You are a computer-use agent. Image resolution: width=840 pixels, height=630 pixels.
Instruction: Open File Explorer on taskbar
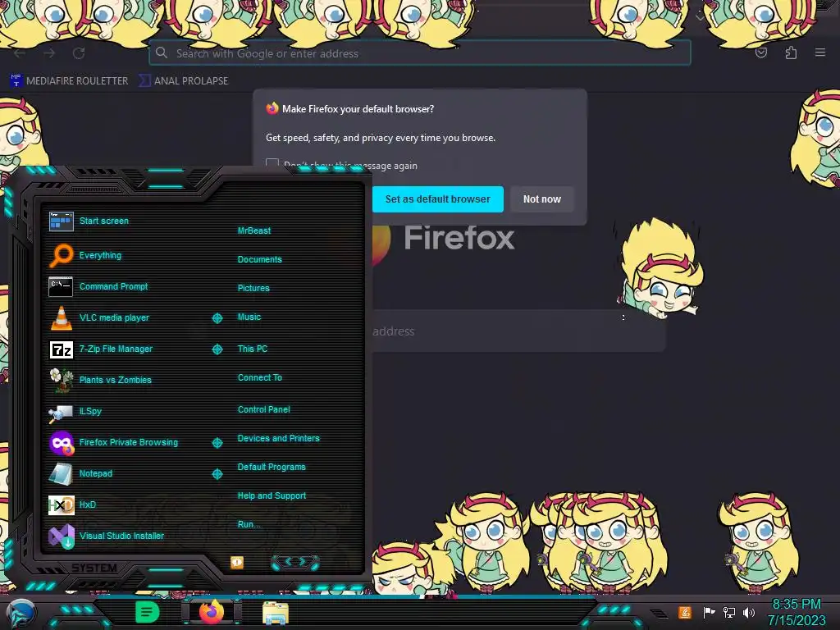click(276, 613)
